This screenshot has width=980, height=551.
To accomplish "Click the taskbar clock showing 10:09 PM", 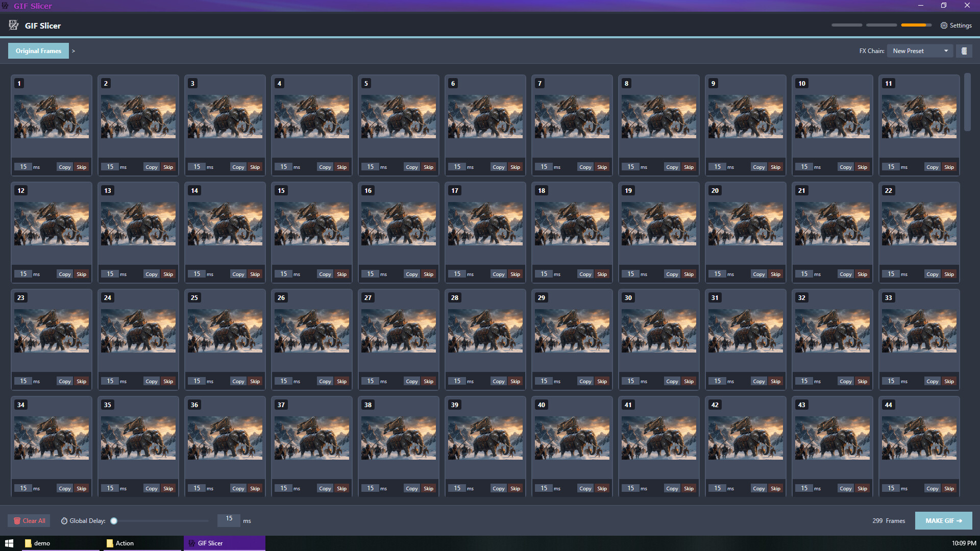I will [x=964, y=543].
